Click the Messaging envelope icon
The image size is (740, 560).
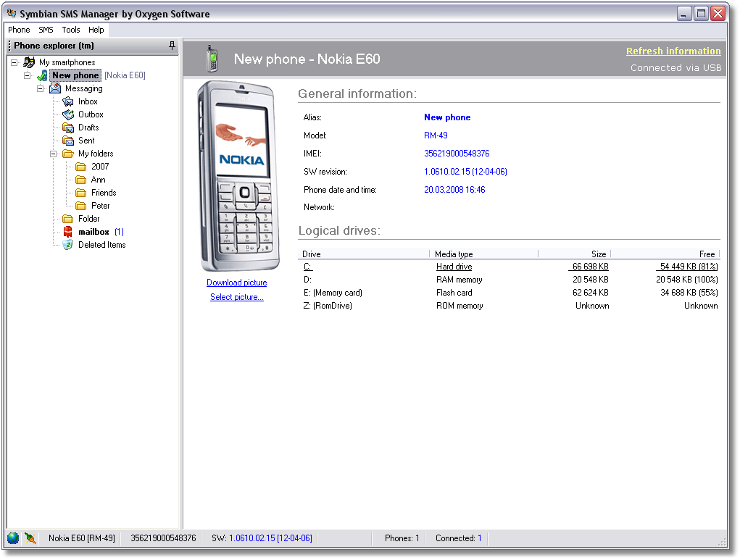[x=55, y=88]
